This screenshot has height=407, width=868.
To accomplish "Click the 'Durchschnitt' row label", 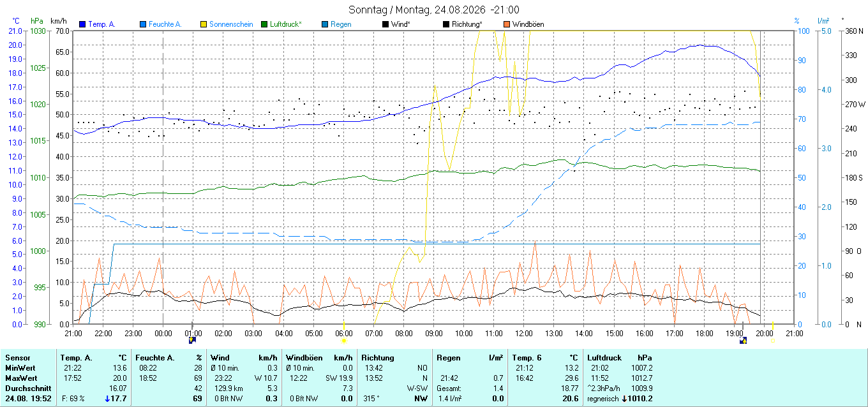I will pos(27,389).
